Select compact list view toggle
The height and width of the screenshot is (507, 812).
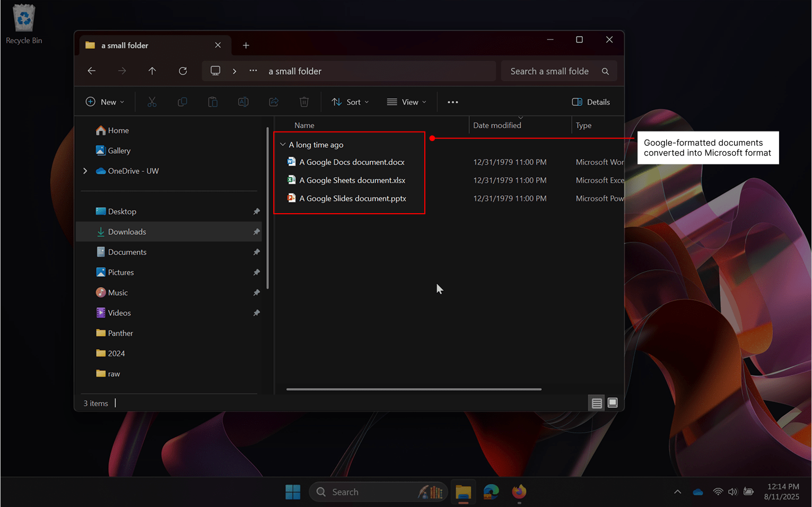[x=596, y=403]
